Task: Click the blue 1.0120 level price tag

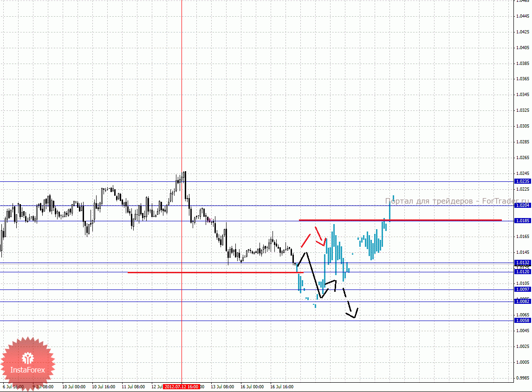Action: click(523, 272)
